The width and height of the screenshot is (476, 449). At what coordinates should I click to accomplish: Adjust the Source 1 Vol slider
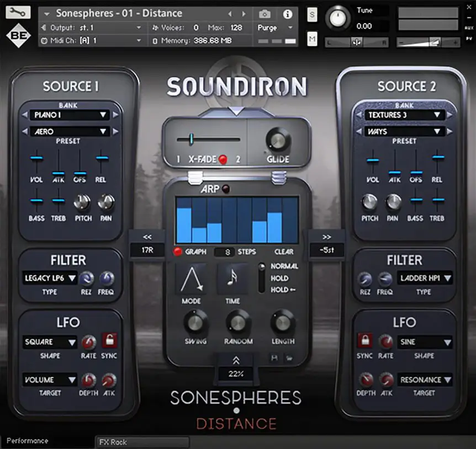36,158
